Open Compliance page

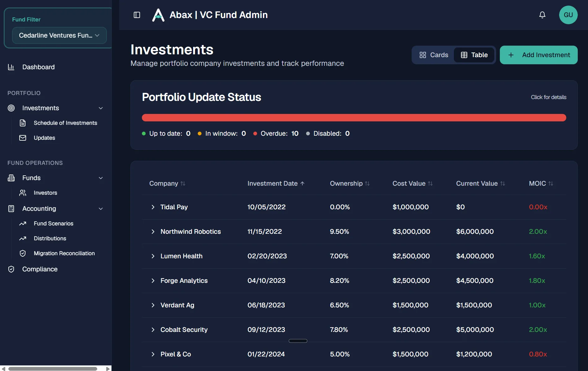point(40,269)
